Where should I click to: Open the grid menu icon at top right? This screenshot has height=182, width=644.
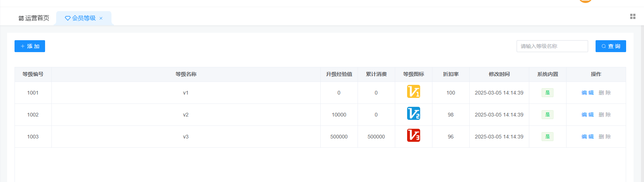632,16
